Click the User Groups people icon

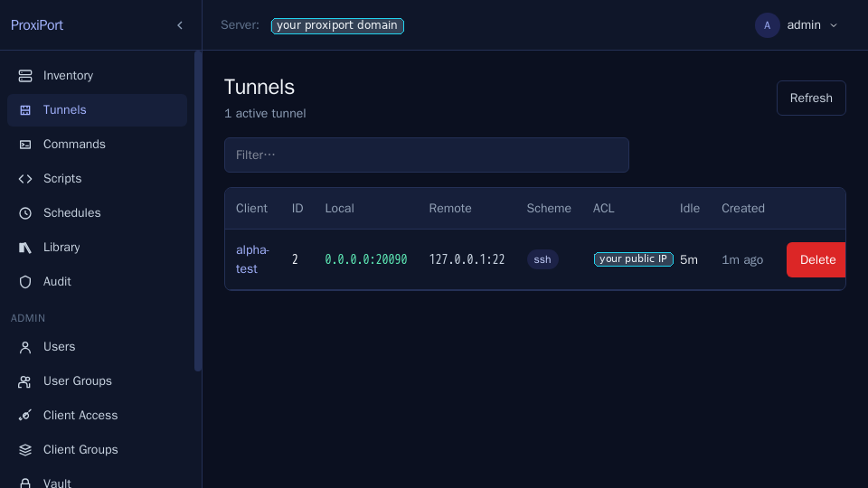pyautogui.click(x=25, y=381)
